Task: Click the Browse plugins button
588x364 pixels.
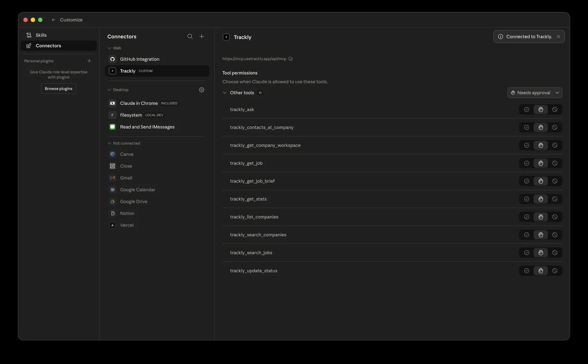Action: (x=58, y=88)
